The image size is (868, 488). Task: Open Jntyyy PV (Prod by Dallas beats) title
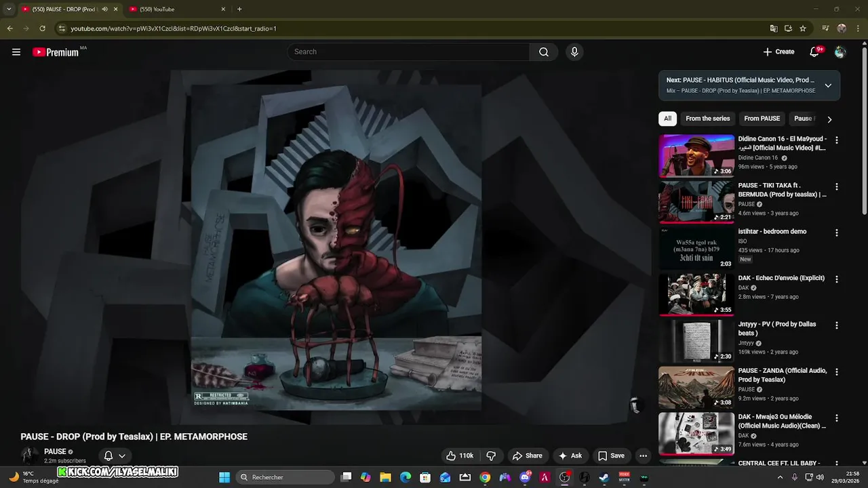777,329
